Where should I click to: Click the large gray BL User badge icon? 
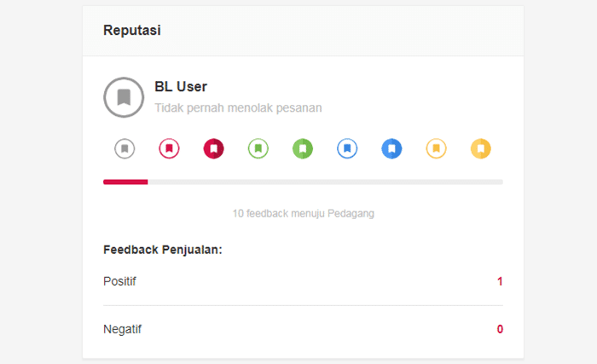[124, 96]
